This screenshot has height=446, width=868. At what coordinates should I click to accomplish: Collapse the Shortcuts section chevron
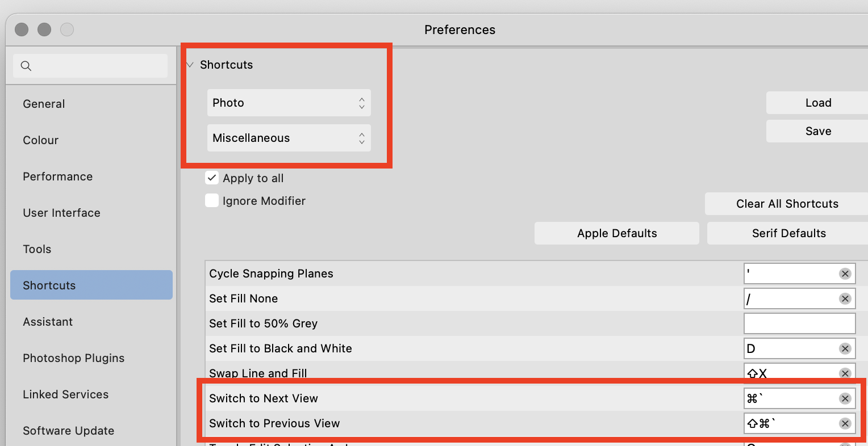(190, 65)
